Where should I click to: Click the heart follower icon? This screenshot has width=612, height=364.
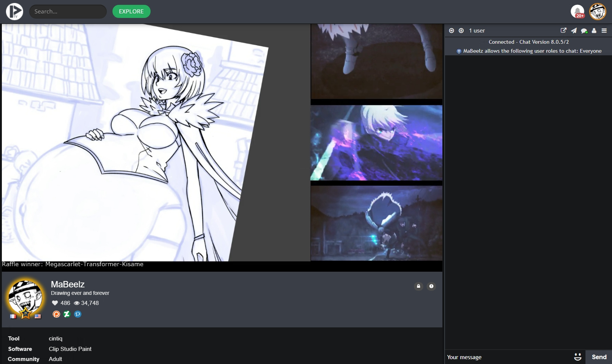(55, 303)
